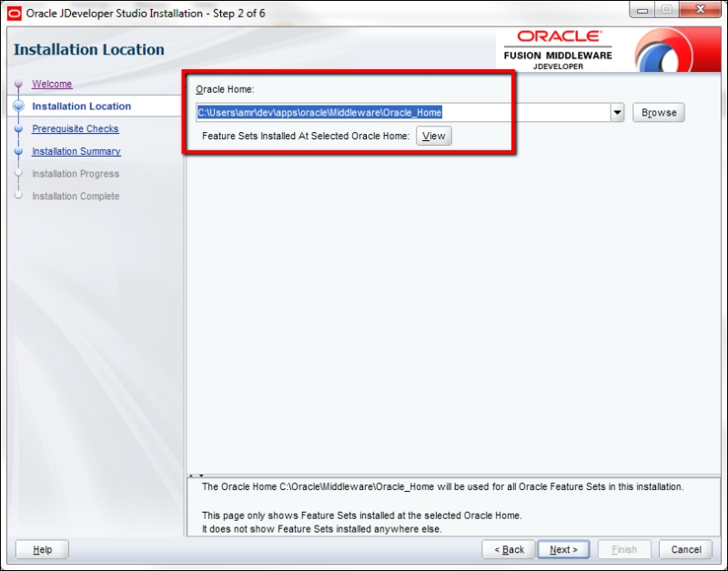Click 'Feature Sets Installed At Selected Oracle Home:' label
Image resolution: width=728 pixels, height=571 pixels.
[306, 136]
